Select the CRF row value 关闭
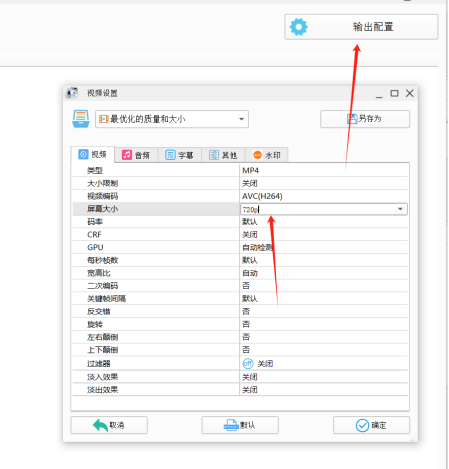 (x=250, y=235)
